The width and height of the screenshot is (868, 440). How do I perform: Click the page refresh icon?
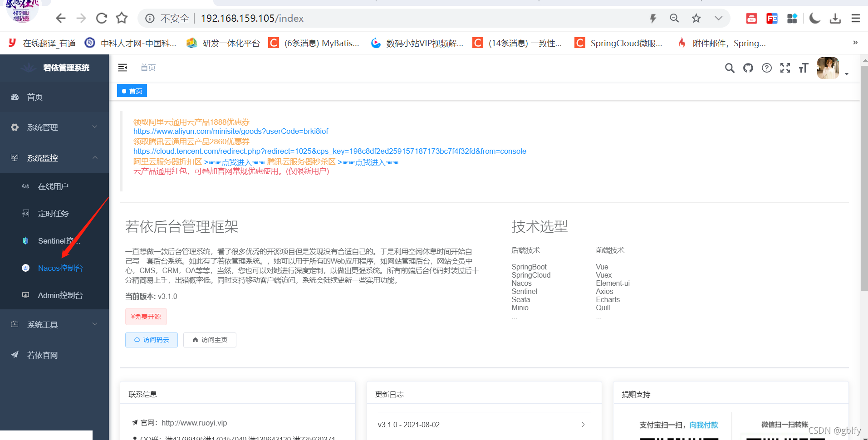(x=101, y=18)
